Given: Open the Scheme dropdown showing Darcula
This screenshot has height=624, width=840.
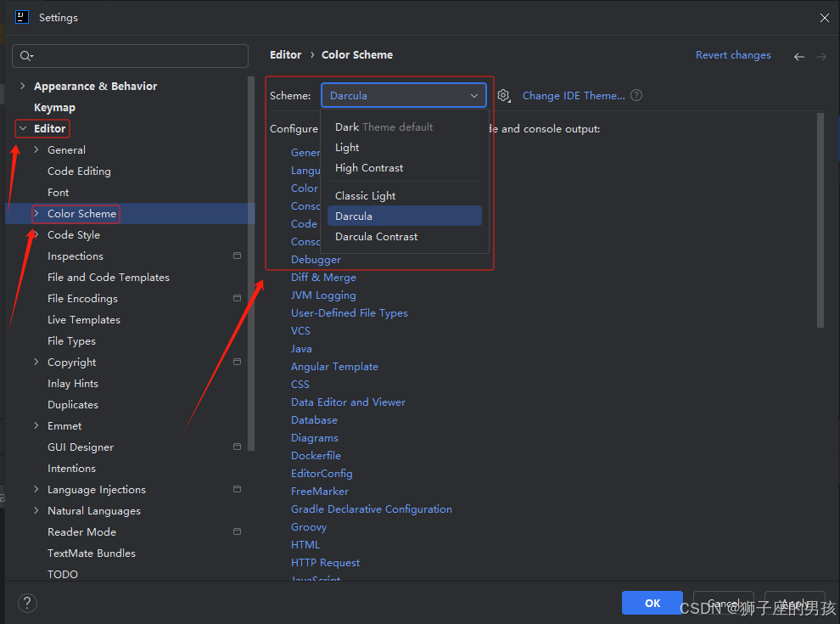Looking at the screenshot, I should pyautogui.click(x=403, y=95).
